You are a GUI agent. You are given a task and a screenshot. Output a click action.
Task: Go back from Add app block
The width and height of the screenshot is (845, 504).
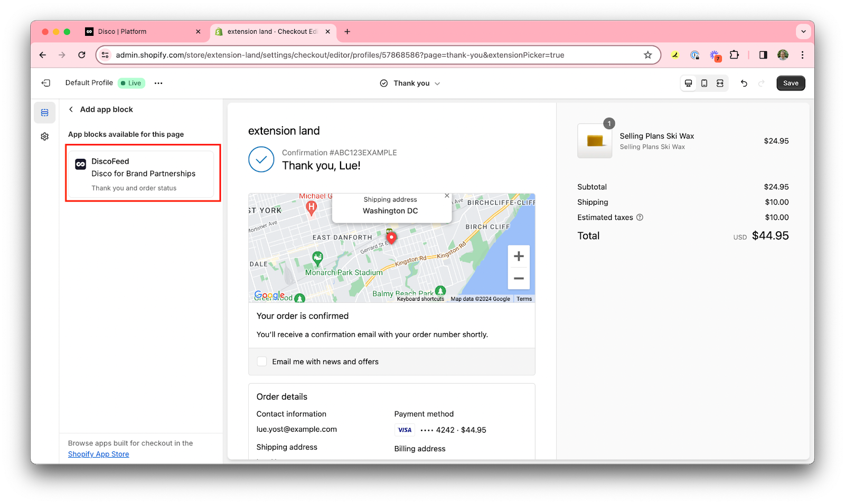(x=71, y=109)
